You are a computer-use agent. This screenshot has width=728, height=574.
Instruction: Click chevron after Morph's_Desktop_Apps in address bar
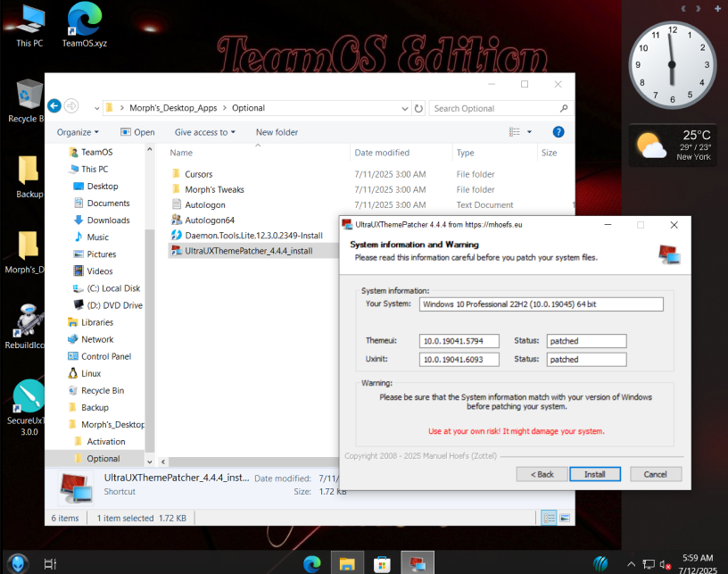click(225, 108)
